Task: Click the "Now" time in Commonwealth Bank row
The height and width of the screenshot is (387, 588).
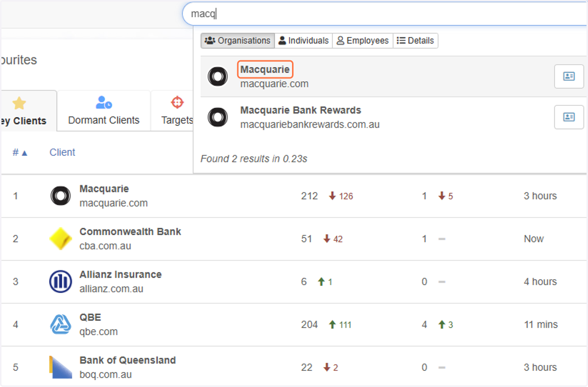Action: 534,239
